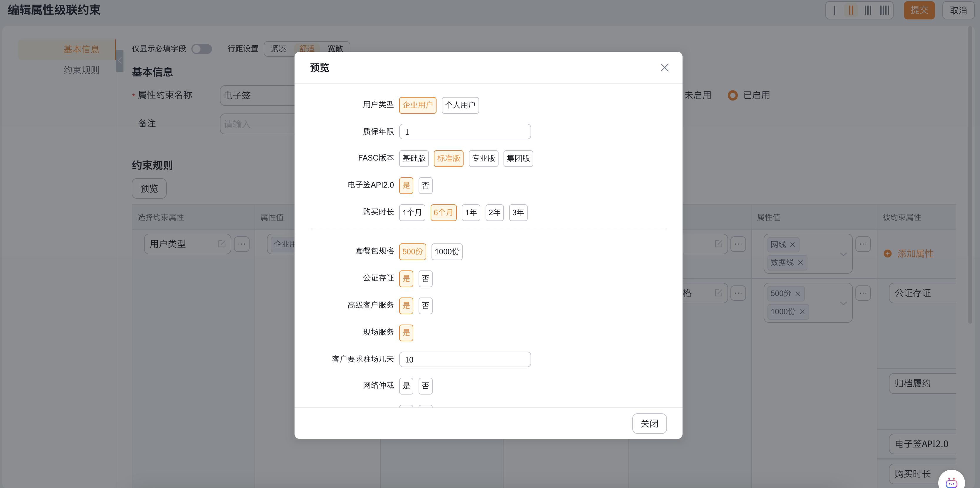Click the 客户要求驻场几天 input field
This screenshot has width=980, height=488.
[464, 359]
